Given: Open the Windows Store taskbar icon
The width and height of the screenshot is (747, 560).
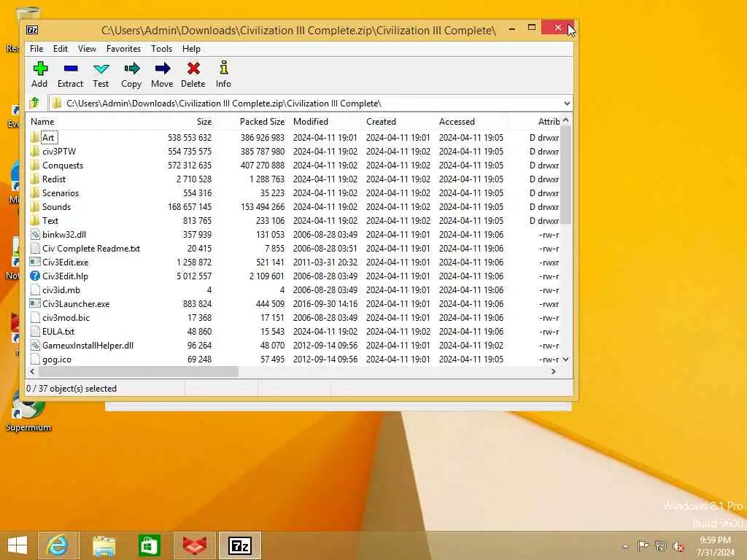Looking at the screenshot, I should [149, 545].
